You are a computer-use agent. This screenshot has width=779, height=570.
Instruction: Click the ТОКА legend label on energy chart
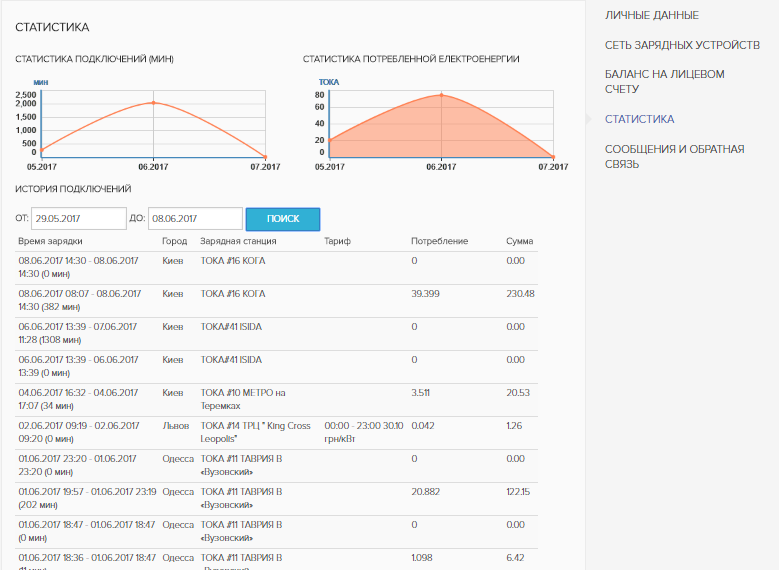(x=329, y=81)
